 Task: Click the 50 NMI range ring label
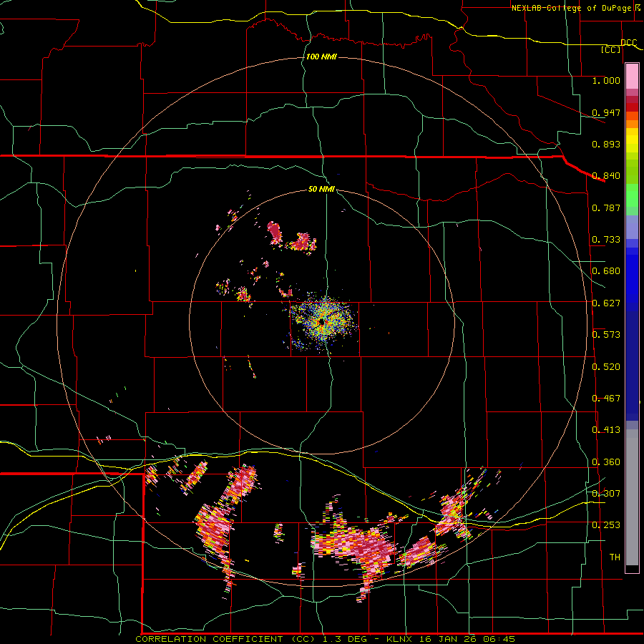click(321, 190)
